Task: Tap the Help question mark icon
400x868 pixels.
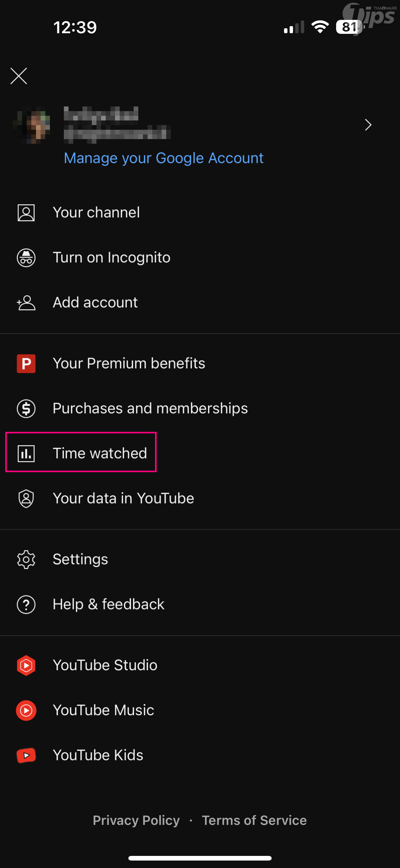Action: click(26, 604)
